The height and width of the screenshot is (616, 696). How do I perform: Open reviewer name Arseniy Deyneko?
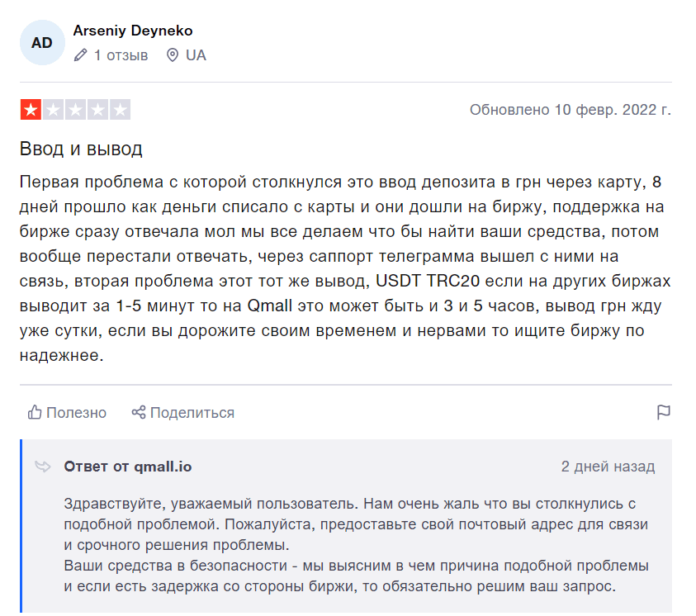pyautogui.click(x=133, y=31)
